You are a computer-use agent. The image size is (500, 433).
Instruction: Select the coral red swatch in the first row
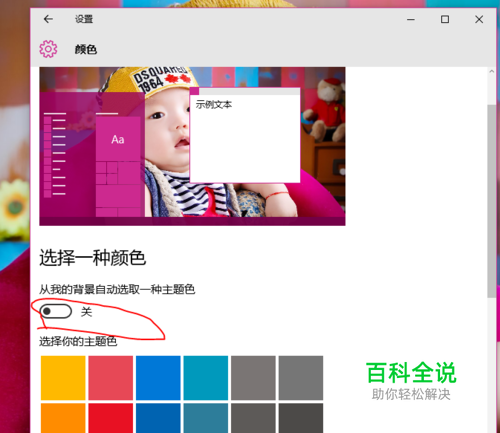pyautogui.click(x=111, y=378)
